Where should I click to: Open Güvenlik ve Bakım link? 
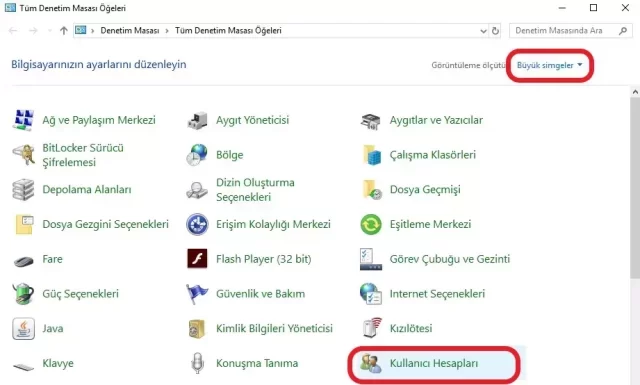click(260, 294)
